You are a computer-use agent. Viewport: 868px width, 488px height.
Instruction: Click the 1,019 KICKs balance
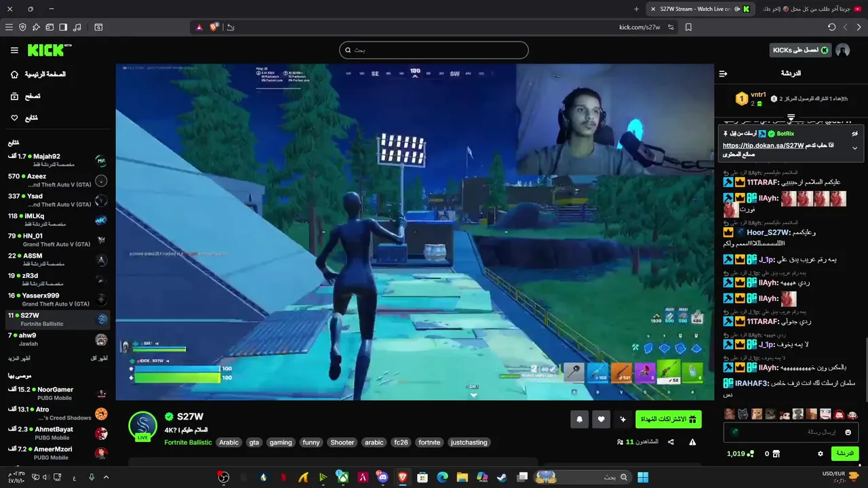point(740,453)
